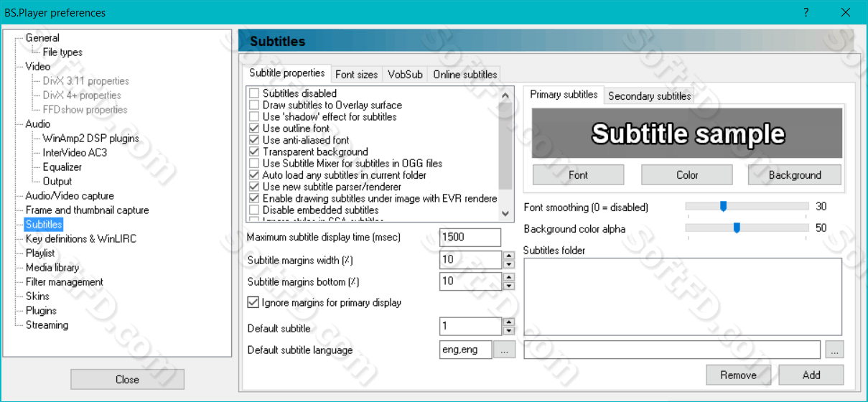Select Primary subtitles tab
Image resolution: width=868 pixels, height=402 pixels.
[564, 95]
